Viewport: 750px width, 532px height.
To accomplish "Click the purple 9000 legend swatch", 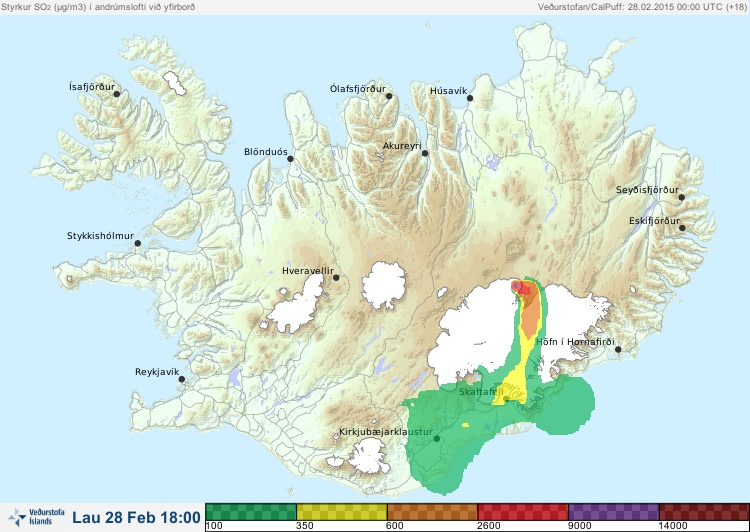I will [x=613, y=512].
